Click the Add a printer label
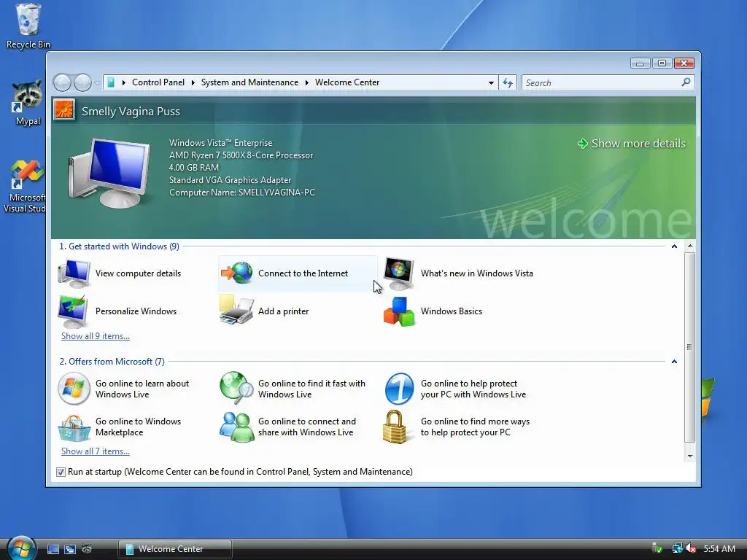Viewport: 747px width, 560px height. 284,311
